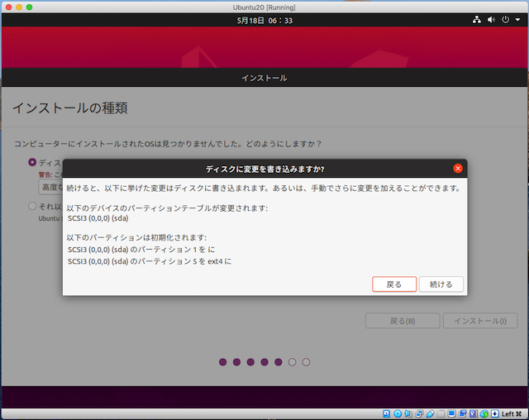Click 続ける to write changes to disk

point(441,284)
